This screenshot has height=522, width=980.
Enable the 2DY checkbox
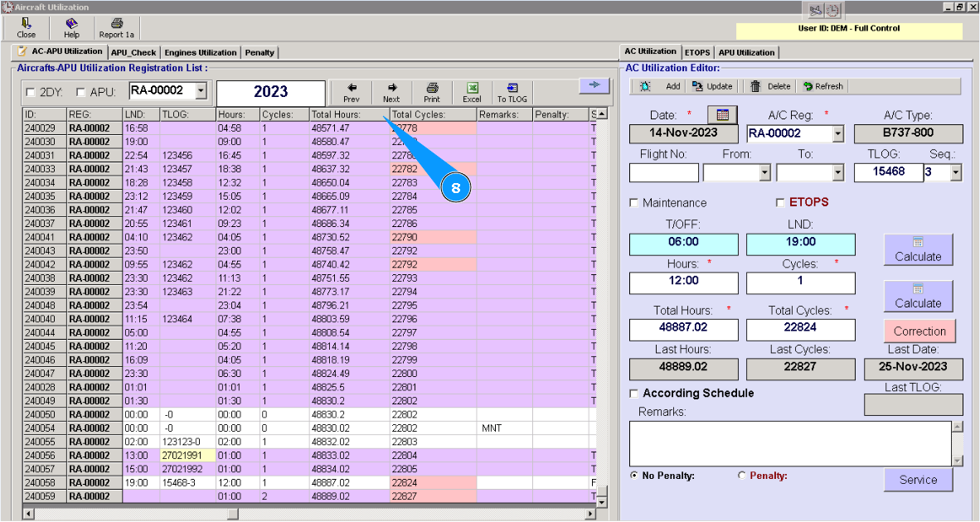click(32, 92)
